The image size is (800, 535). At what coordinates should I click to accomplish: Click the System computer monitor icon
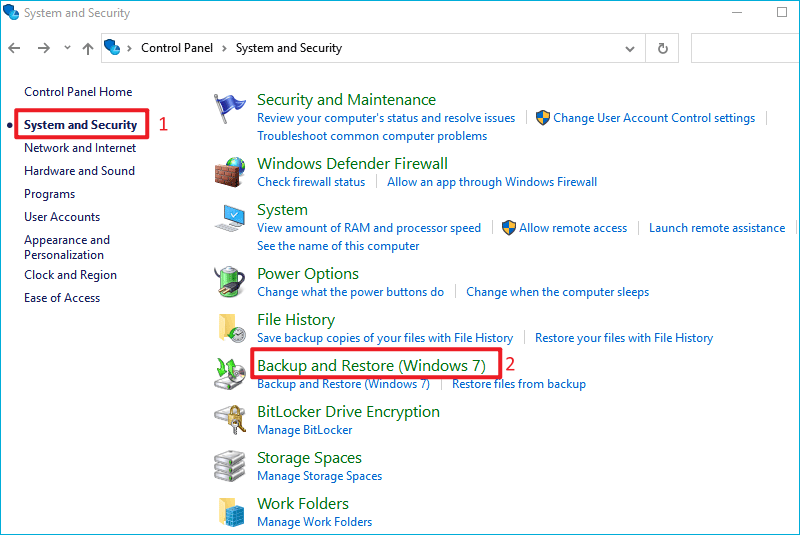tap(230, 218)
